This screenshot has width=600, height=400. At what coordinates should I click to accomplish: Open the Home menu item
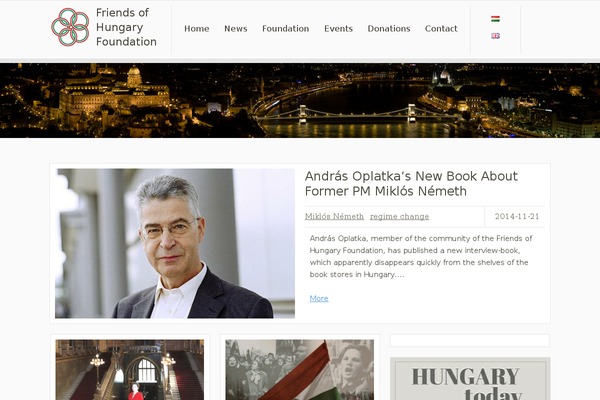pyautogui.click(x=197, y=29)
